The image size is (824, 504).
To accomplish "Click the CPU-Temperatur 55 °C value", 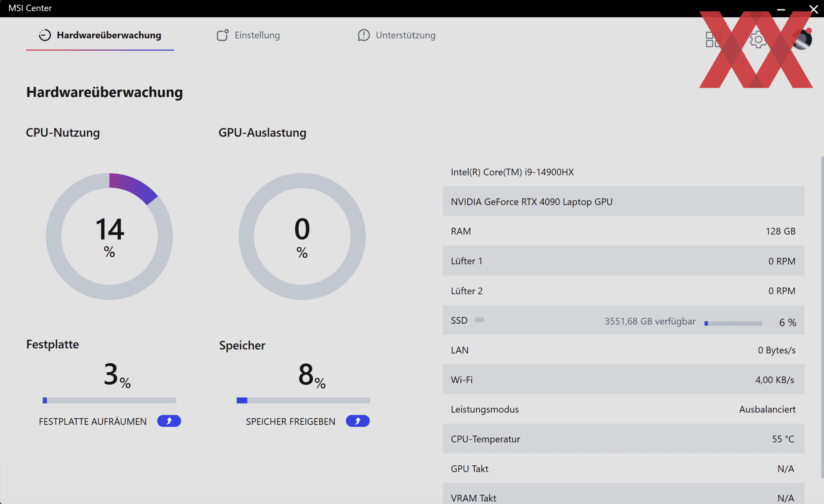I will (783, 439).
